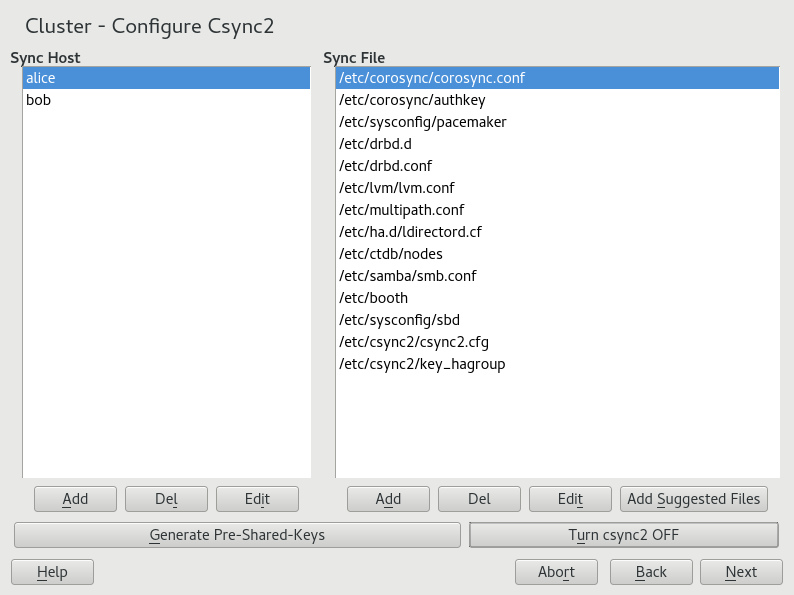Select /etc/samba/smb.conf entry
794x595 pixels.
tap(407, 276)
